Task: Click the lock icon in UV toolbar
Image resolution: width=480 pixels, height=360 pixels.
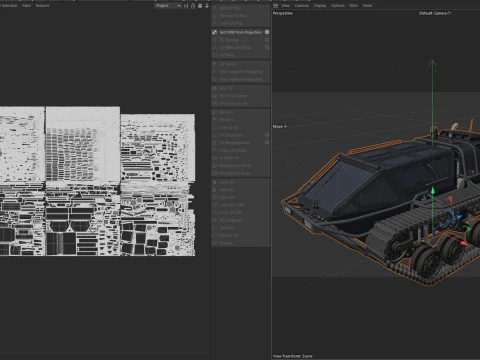Action: point(193,6)
